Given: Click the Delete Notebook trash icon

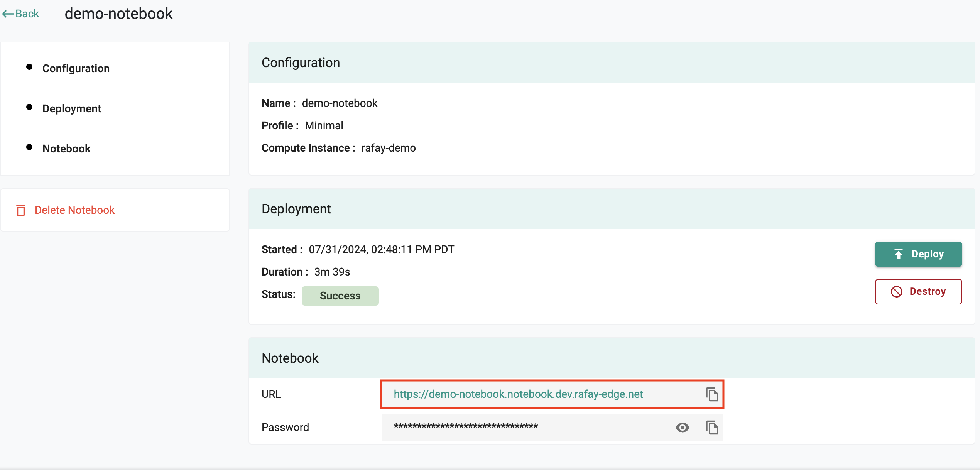Looking at the screenshot, I should pyautogui.click(x=21, y=210).
